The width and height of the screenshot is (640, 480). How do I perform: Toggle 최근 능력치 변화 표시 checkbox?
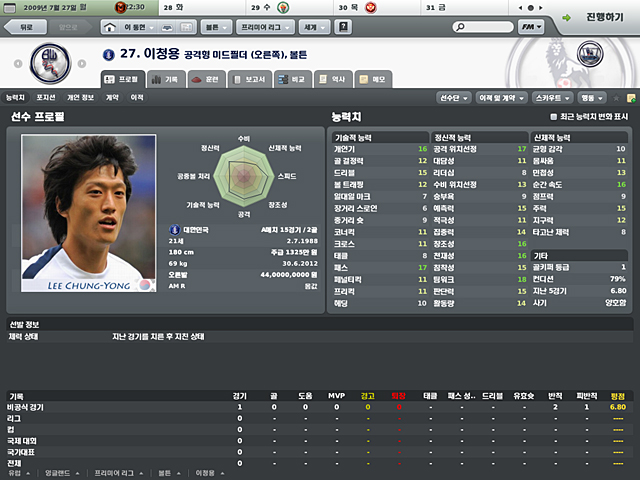click(x=553, y=117)
